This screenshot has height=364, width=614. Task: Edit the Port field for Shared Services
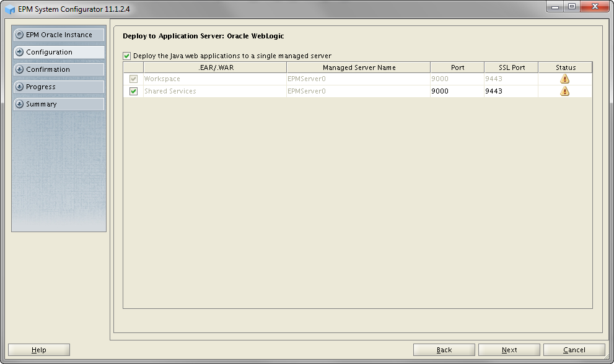point(457,91)
